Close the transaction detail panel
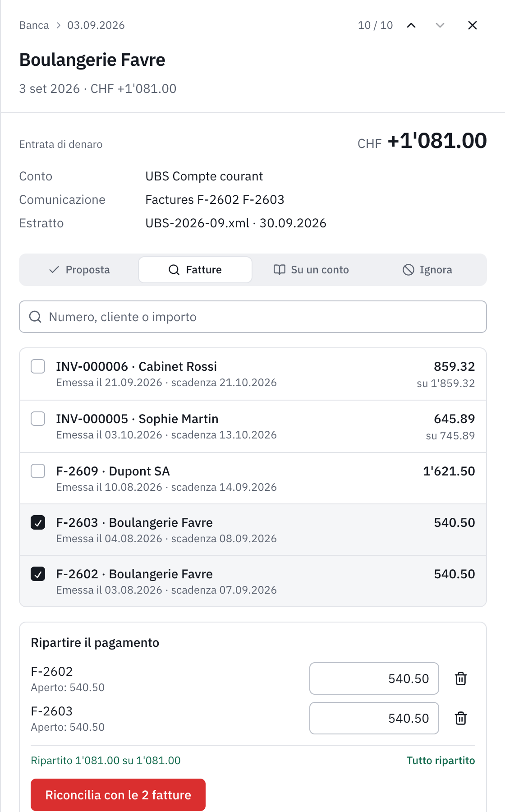The width and height of the screenshot is (505, 812). 473,25
